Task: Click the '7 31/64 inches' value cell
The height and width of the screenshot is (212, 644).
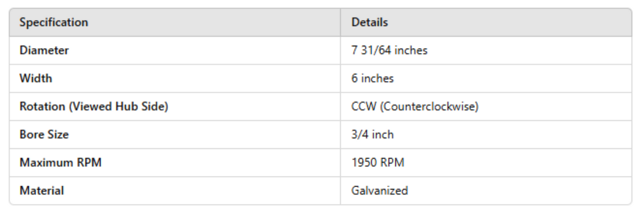Action: click(x=389, y=51)
